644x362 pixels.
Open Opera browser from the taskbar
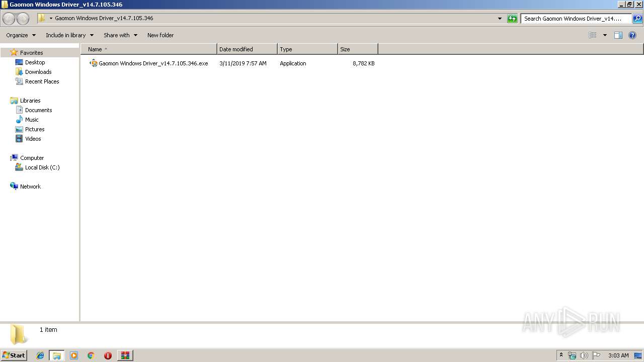[108, 355]
